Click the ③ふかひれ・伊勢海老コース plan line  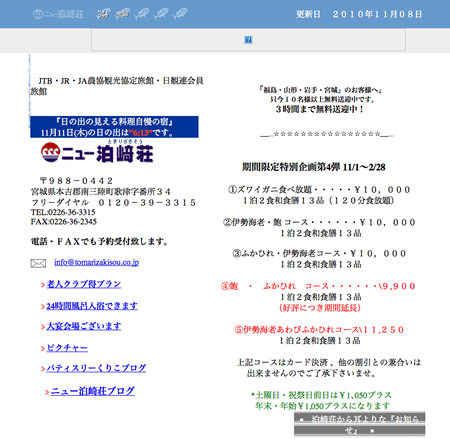pos(319,254)
